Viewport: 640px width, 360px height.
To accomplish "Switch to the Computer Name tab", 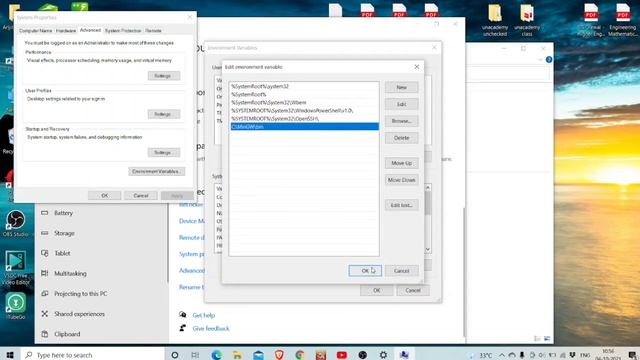I will coord(36,31).
